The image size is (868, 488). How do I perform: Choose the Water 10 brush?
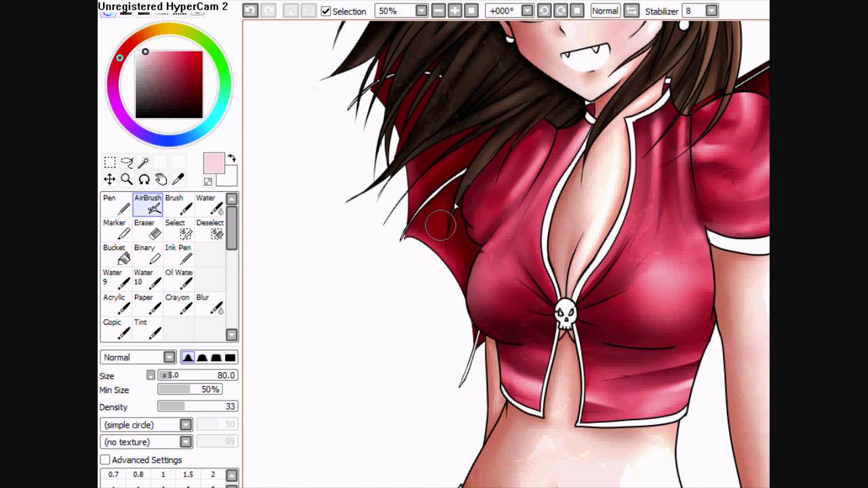point(148,279)
